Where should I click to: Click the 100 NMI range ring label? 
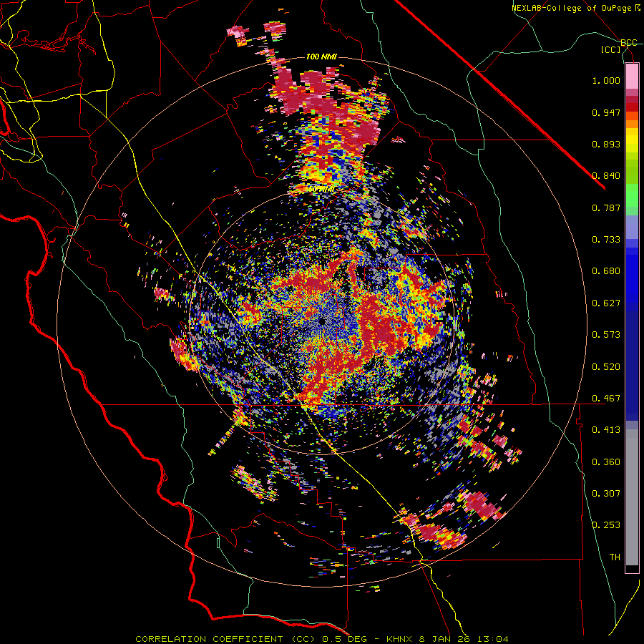point(321,57)
